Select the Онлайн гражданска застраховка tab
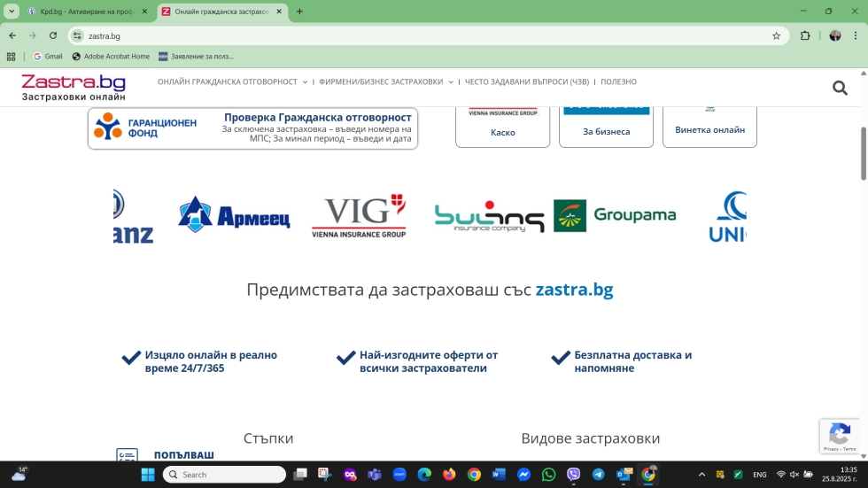 tap(221, 11)
